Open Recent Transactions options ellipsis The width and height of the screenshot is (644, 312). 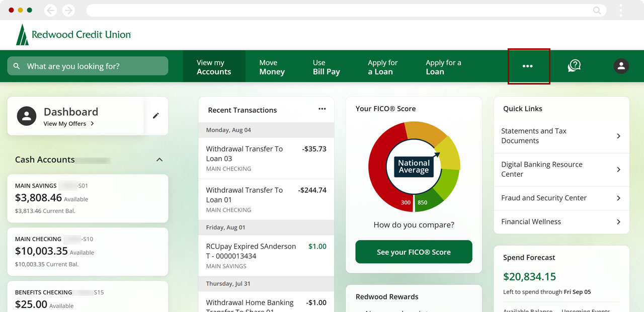pyautogui.click(x=322, y=109)
